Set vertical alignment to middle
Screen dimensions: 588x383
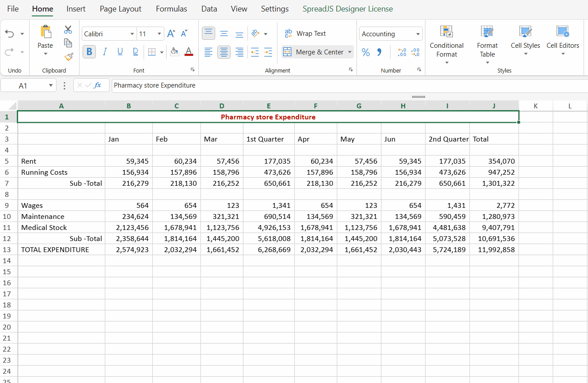pyautogui.click(x=224, y=34)
